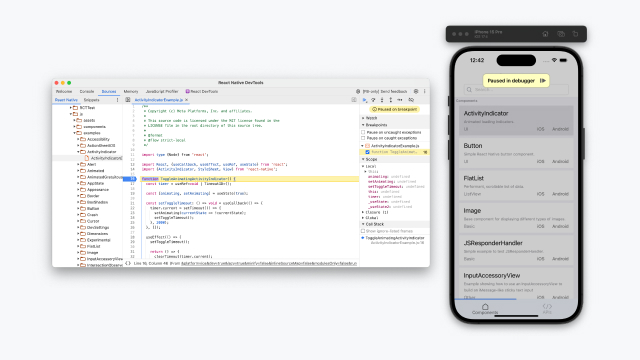The image size is (640, 360).
Task: Click the simulator rotate device icon
Action: (x=576, y=34)
